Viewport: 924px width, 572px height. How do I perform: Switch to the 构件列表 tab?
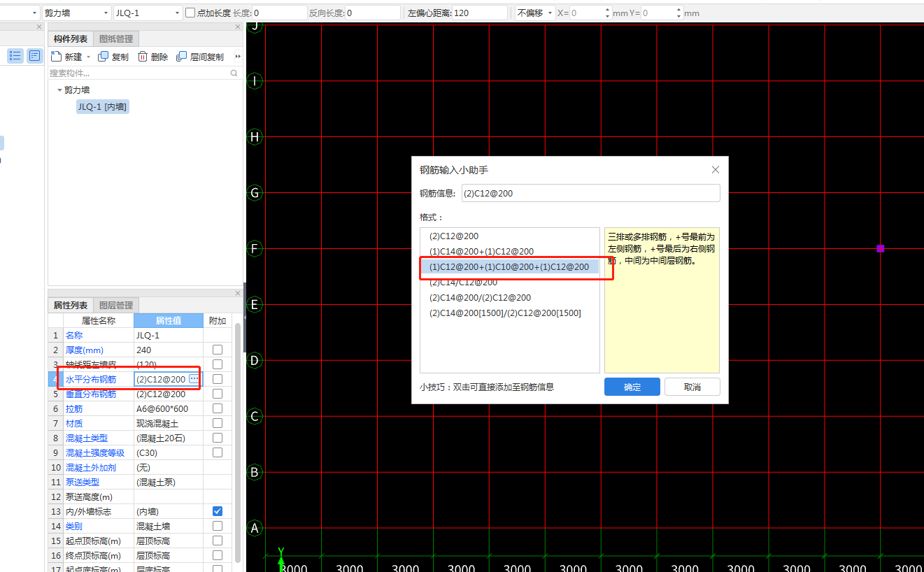pyautogui.click(x=71, y=38)
